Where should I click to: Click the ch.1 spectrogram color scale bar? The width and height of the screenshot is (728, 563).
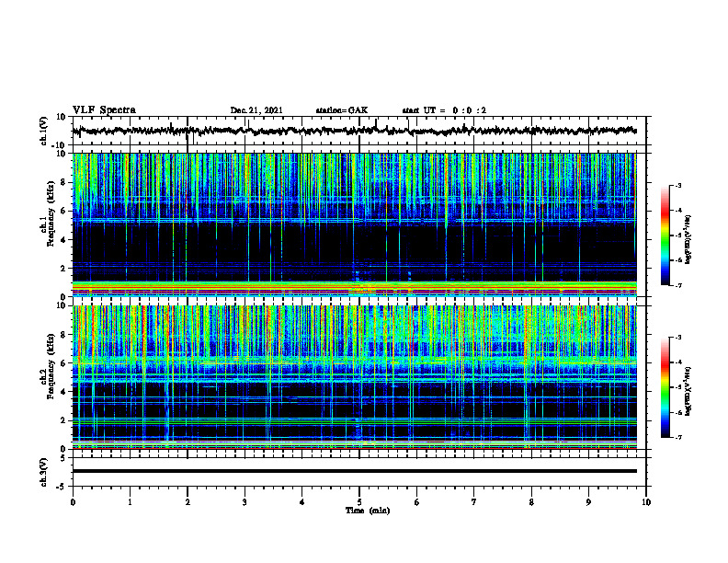point(665,236)
